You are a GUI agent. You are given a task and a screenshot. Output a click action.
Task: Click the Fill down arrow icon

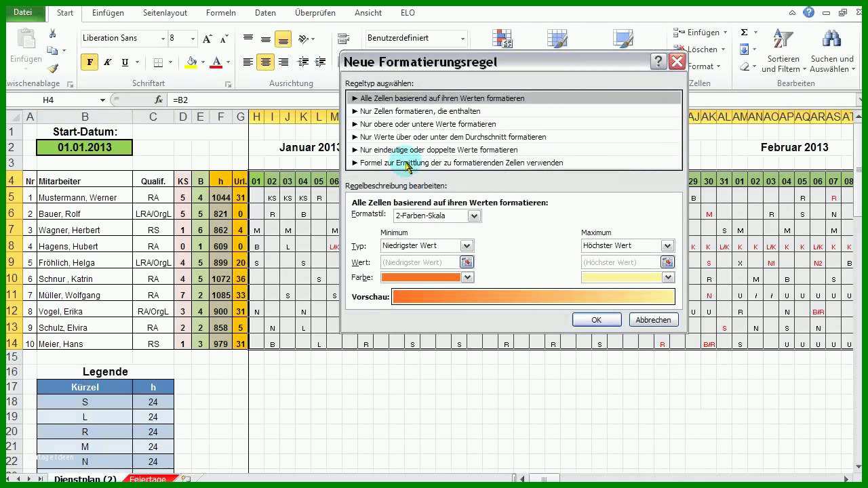click(x=744, y=49)
